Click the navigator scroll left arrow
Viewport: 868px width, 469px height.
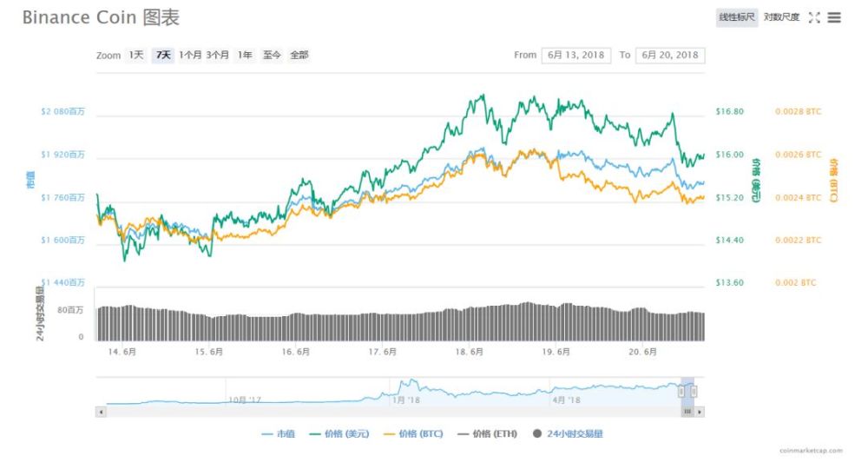(101, 411)
